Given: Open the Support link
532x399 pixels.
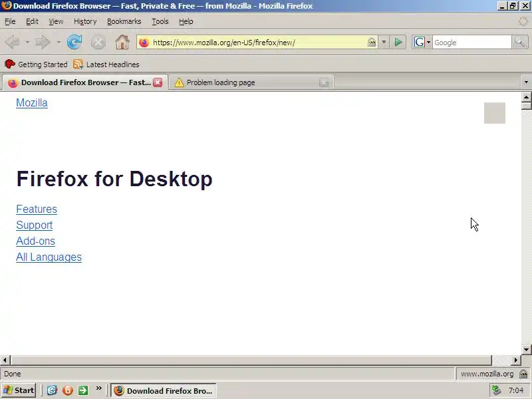Looking at the screenshot, I should point(35,225).
